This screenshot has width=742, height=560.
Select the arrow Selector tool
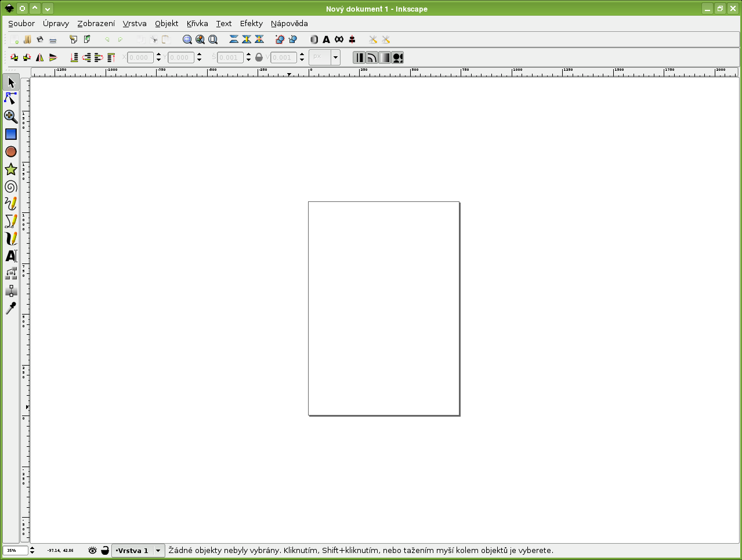tap(11, 82)
